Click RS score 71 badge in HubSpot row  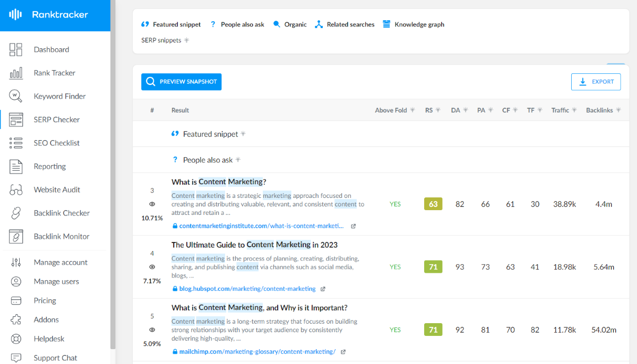pyautogui.click(x=433, y=267)
